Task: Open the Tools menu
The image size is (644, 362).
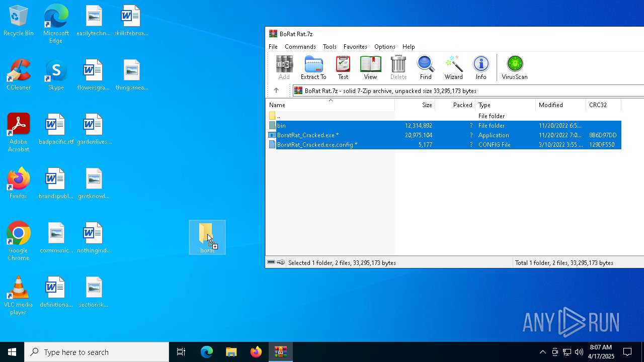Action: tap(330, 47)
